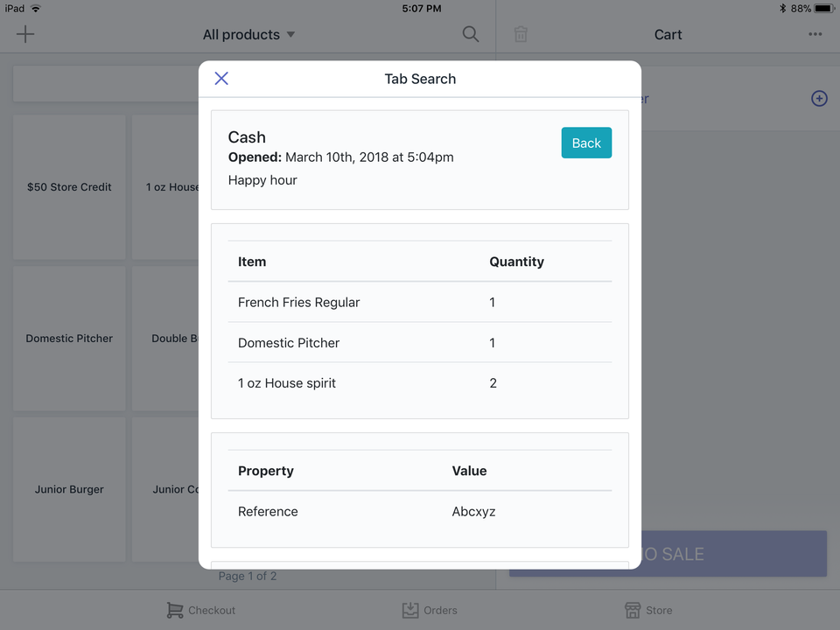Open the Store tab
840x630 pixels.
point(648,610)
